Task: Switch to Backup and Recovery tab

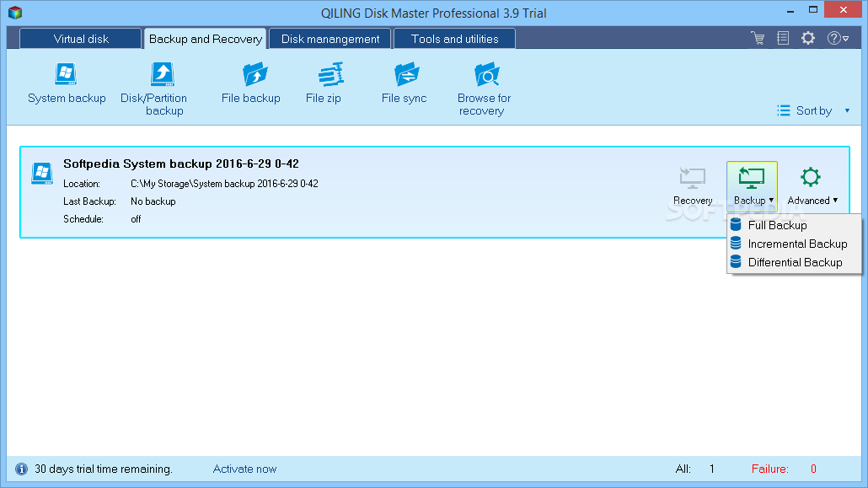Action: (206, 39)
